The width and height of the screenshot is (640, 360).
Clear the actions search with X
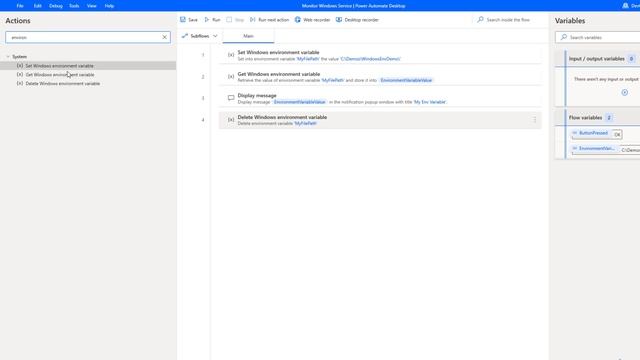pyautogui.click(x=164, y=37)
